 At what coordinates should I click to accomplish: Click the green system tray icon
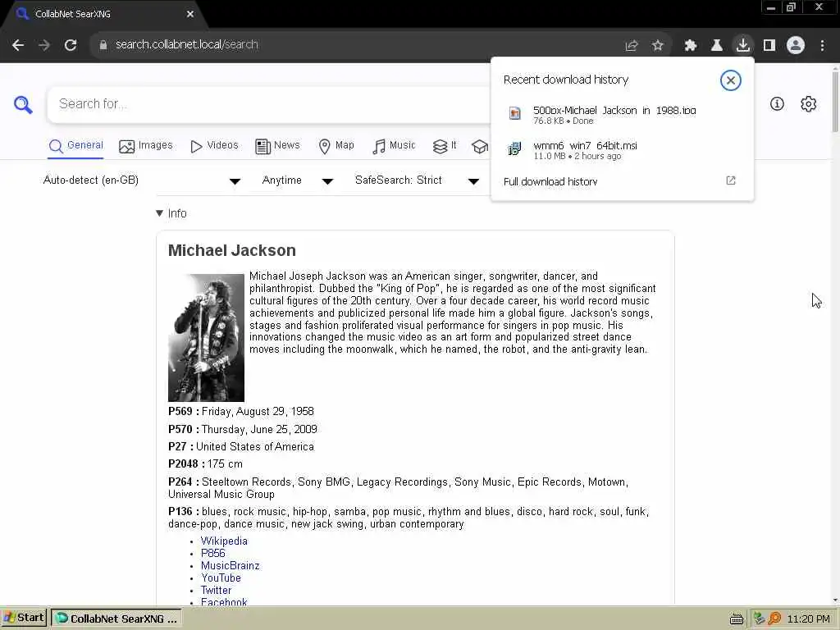pos(759,619)
